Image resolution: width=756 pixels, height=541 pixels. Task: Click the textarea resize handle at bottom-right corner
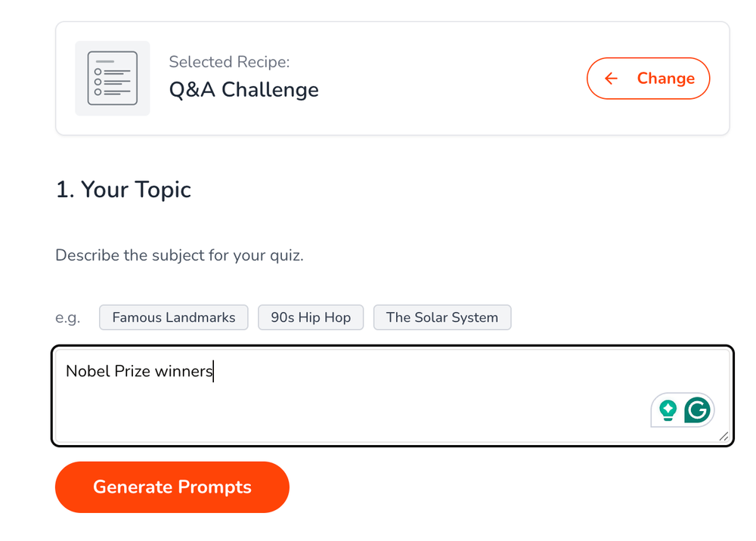[723, 437]
